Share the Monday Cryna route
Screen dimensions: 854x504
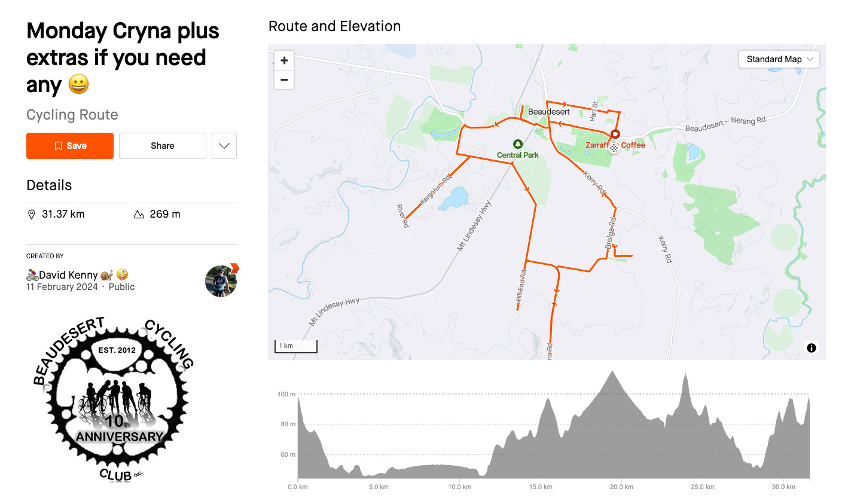click(x=163, y=146)
